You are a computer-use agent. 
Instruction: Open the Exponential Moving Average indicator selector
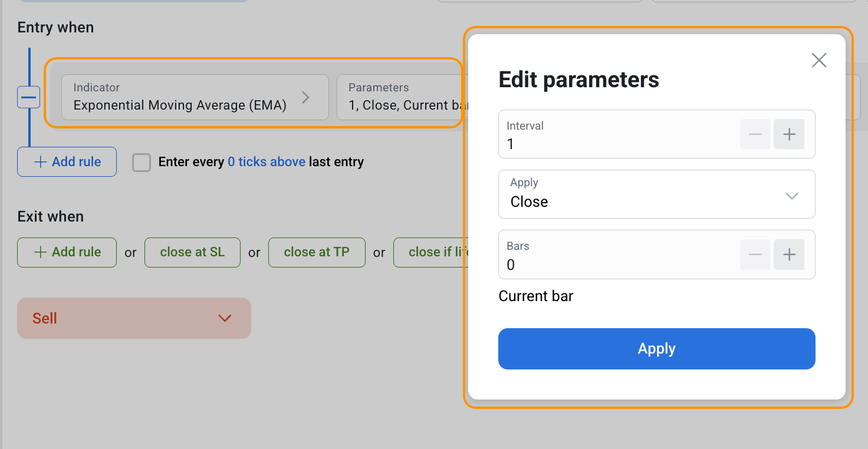pos(195,97)
